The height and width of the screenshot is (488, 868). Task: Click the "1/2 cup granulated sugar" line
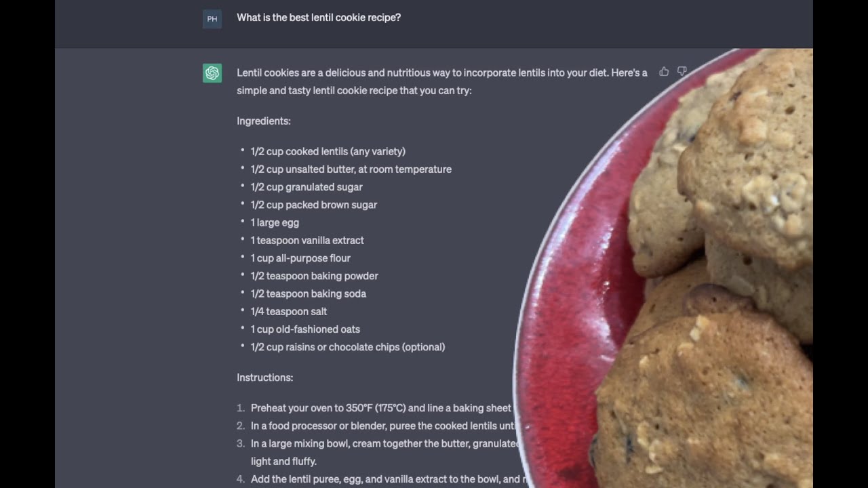click(x=307, y=187)
